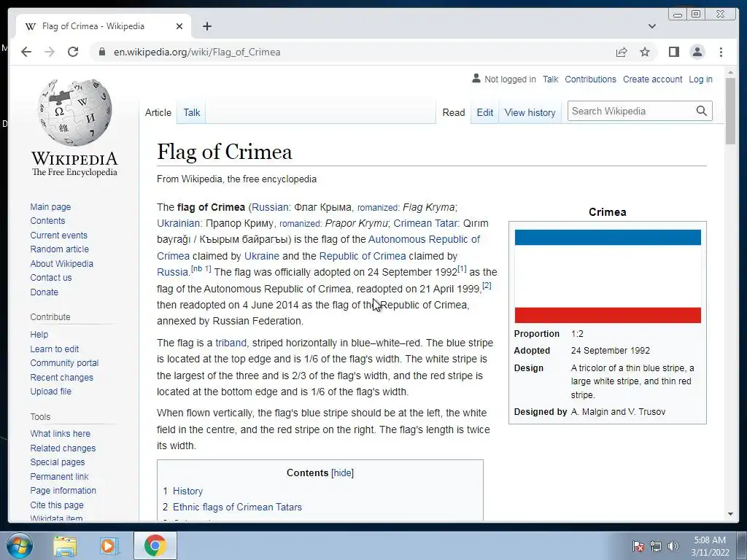Share this page using the share icon

click(x=622, y=52)
